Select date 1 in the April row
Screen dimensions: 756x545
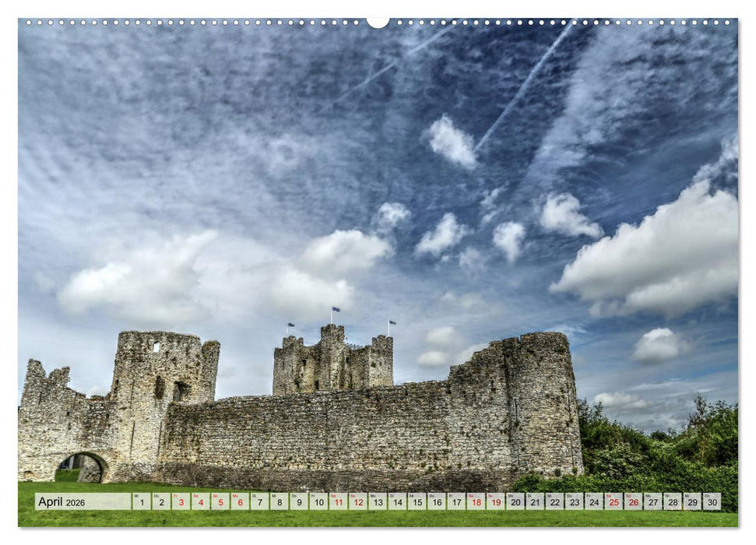tap(140, 503)
